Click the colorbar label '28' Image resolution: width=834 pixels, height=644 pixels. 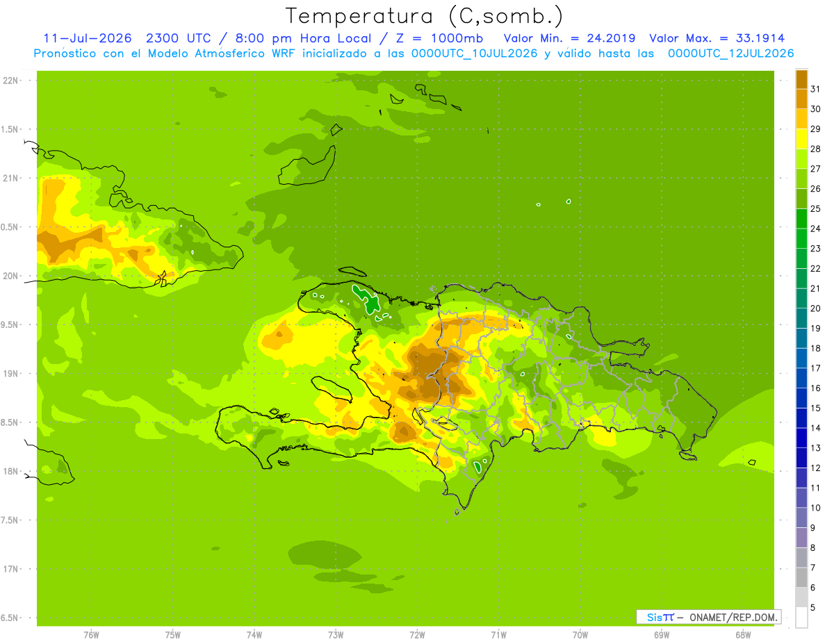pyautogui.click(x=816, y=149)
